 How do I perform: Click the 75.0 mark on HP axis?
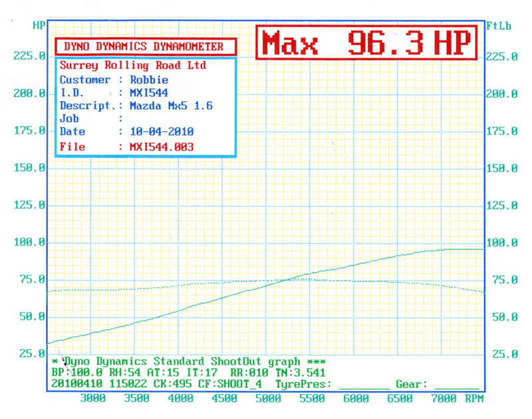pyautogui.click(x=32, y=279)
